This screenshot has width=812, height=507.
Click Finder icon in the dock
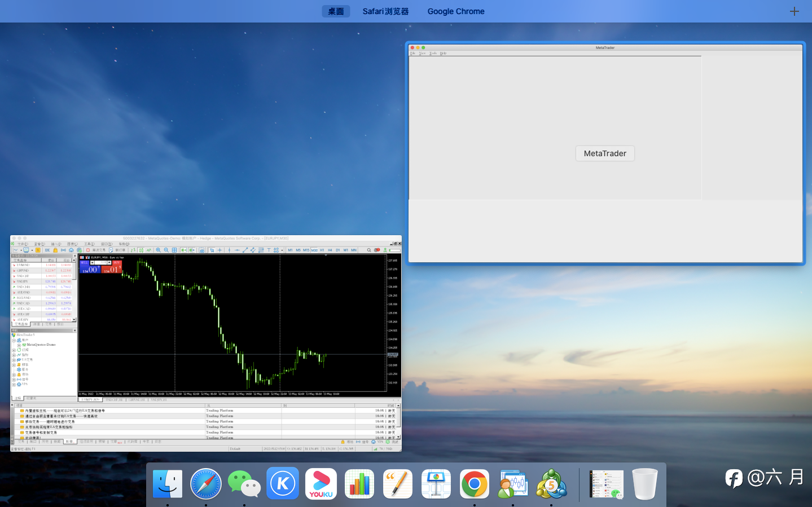coord(168,484)
